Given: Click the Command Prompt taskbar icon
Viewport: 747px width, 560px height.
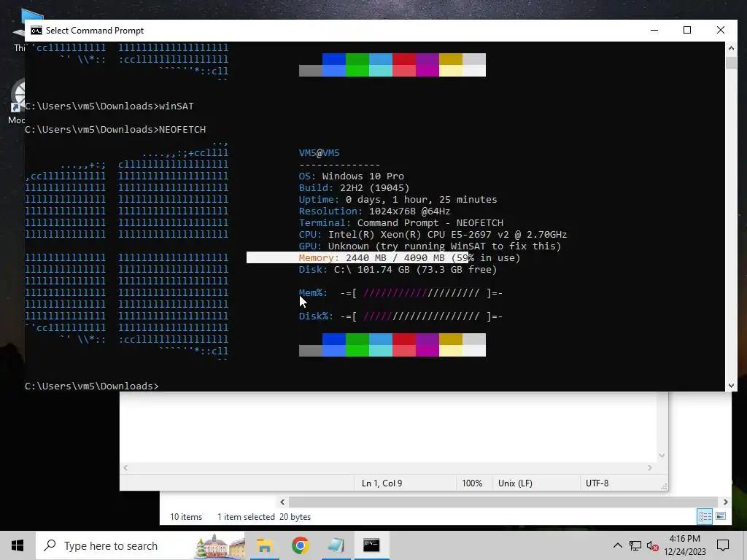Looking at the screenshot, I should [371, 545].
